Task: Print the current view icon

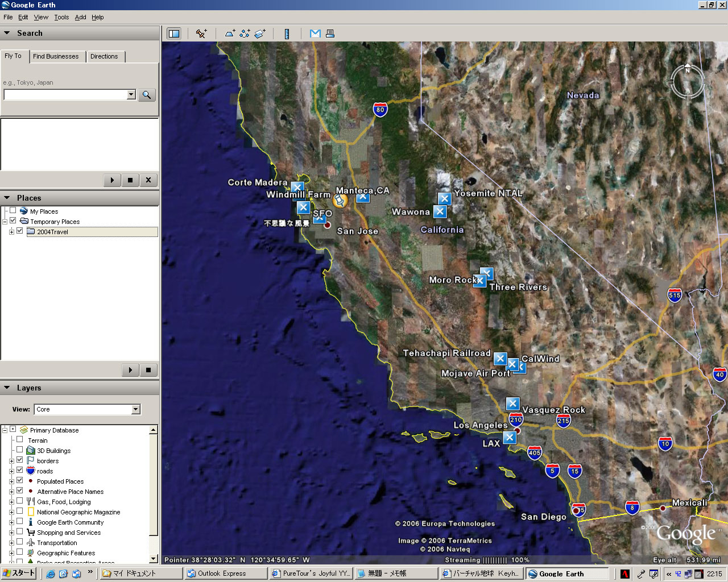Action: click(330, 34)
